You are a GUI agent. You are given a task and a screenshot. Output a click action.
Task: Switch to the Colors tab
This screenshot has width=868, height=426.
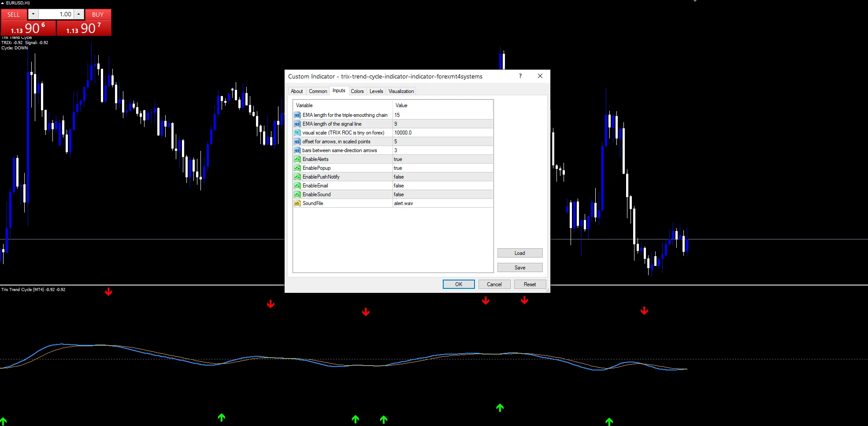(357, 91)
